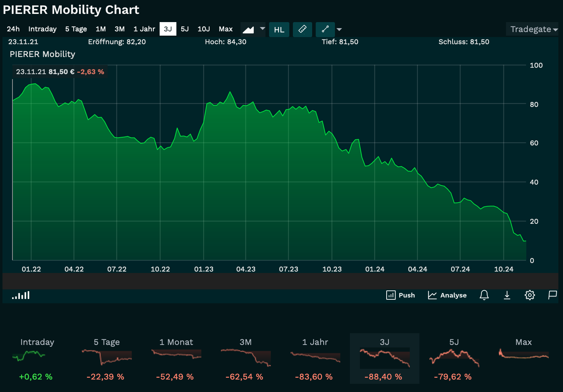Click the gray scroll strip below chart
Viewport: 563px width, 392px height.
point(280,281)
